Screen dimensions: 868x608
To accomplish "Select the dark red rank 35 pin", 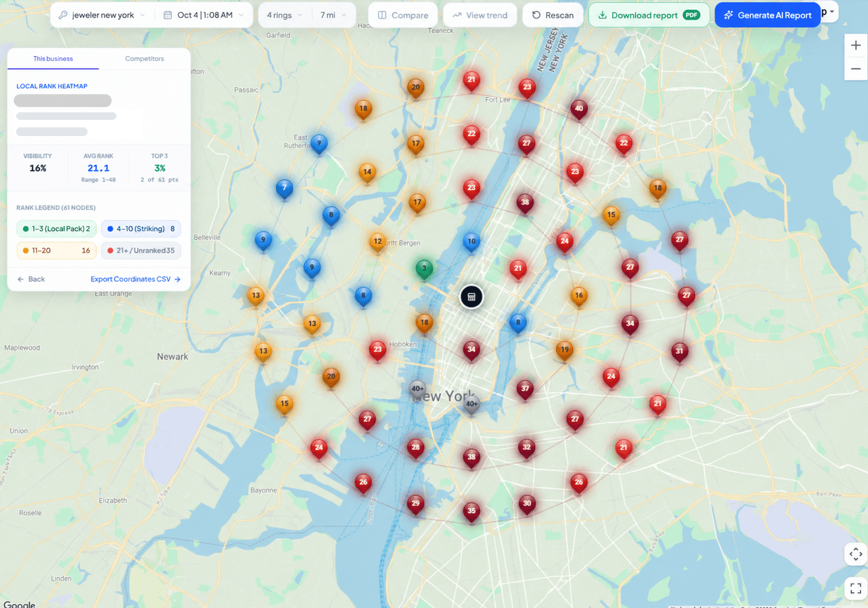I will pyautogui.click(x=472, y=512).
